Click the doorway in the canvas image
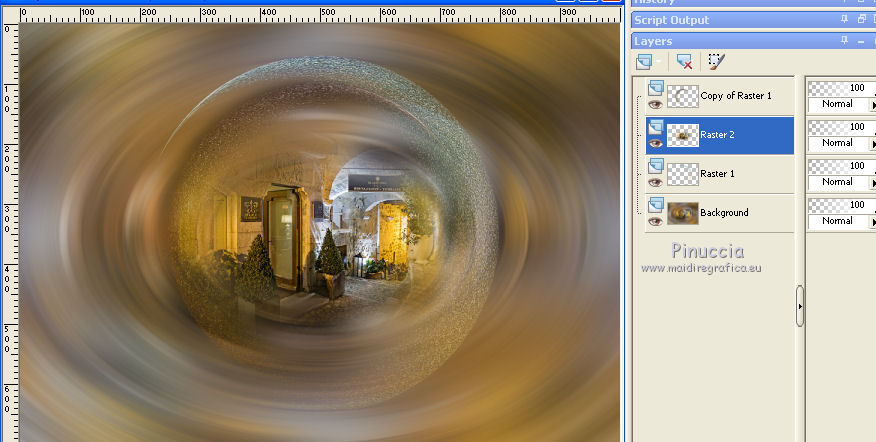Image resolution: width=876 pixels, height=442 pixels. pyautogui.click(x=283, y=237)
